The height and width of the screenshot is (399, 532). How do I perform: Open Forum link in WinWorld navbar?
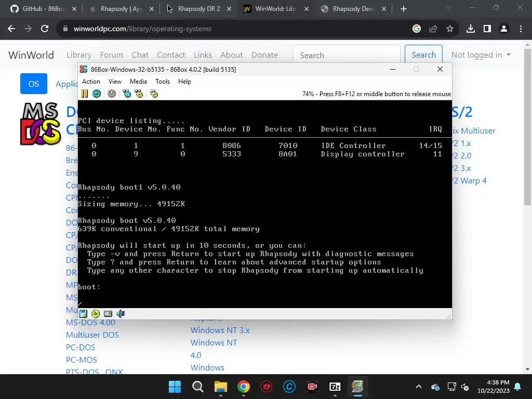(x=112, y=55)
